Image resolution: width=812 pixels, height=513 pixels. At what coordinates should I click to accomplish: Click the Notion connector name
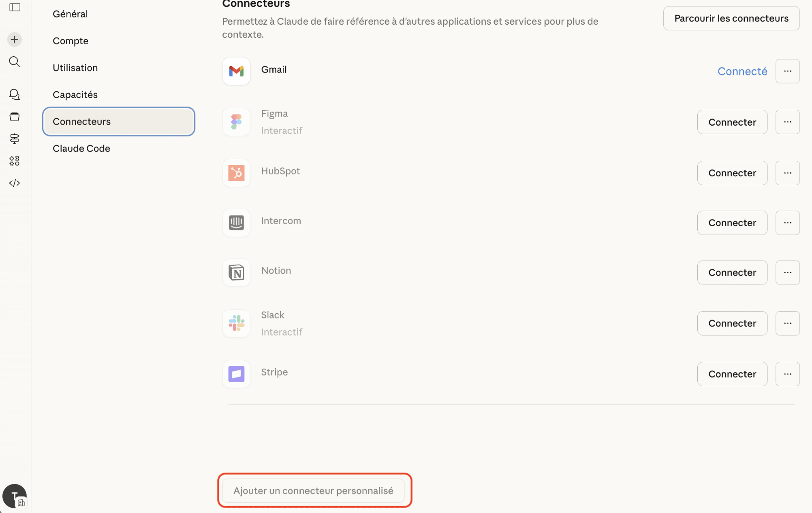coord(276,271)
